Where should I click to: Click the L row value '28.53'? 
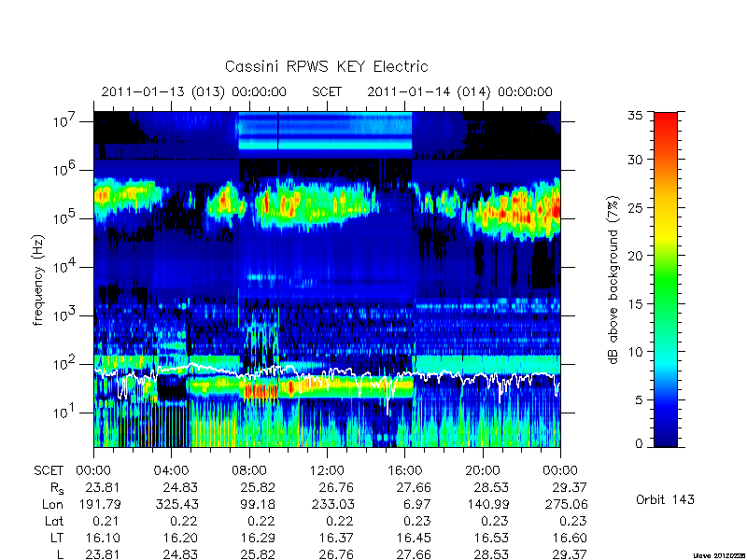click(491, 554)
